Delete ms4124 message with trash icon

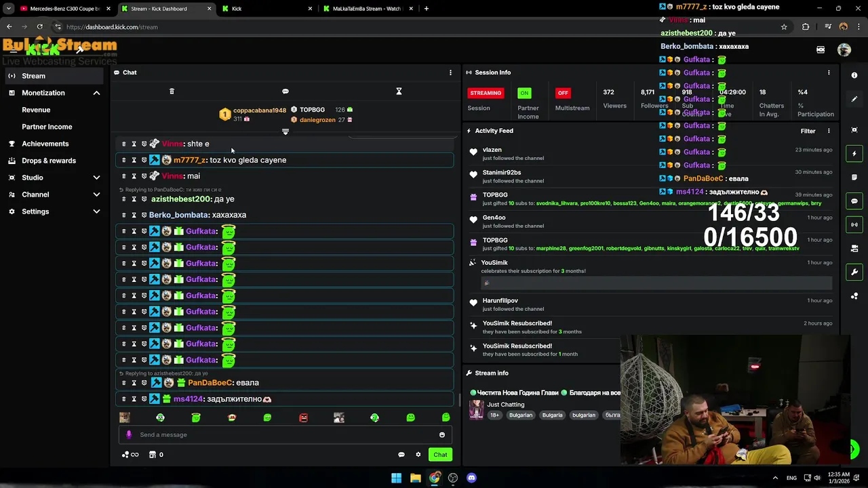(x=123, y=399)
